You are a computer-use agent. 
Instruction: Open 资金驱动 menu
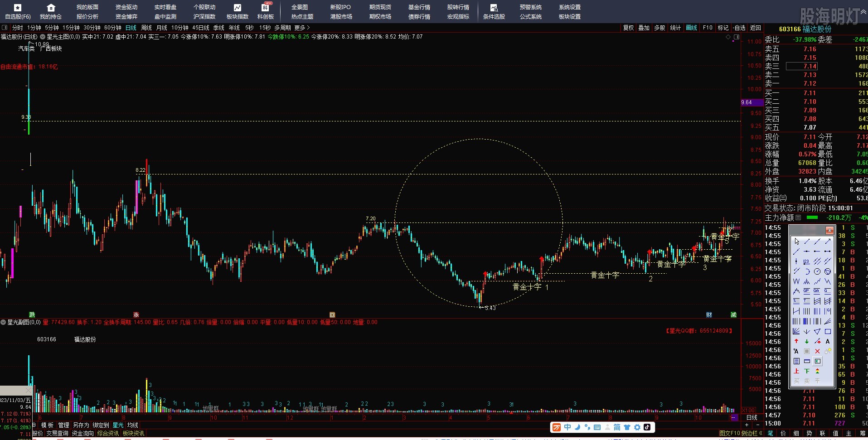126,7
